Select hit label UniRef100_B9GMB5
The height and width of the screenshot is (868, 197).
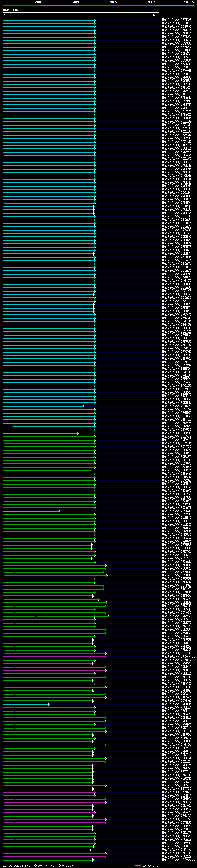177,81
